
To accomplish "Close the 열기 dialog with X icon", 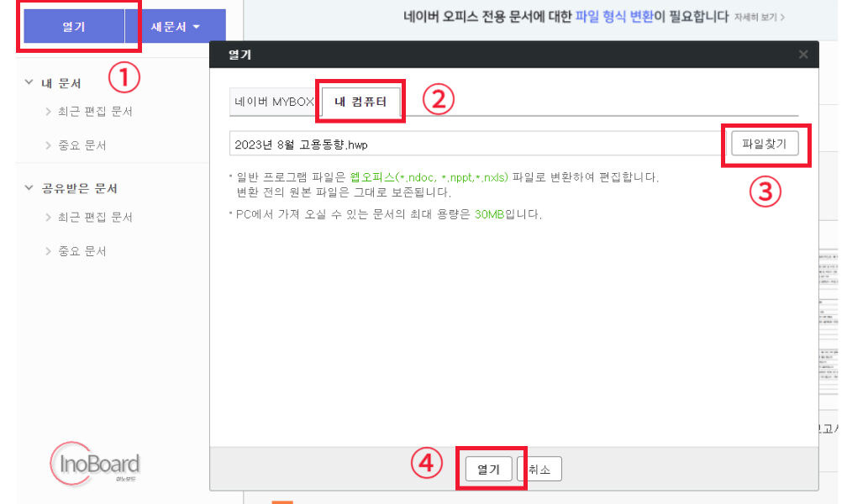I will (x=803, y=54).
